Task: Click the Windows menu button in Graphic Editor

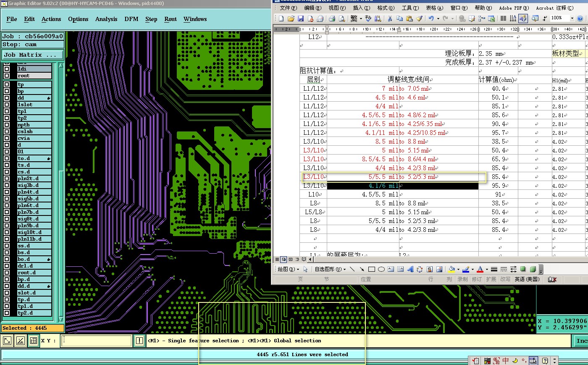Action: 195,19
